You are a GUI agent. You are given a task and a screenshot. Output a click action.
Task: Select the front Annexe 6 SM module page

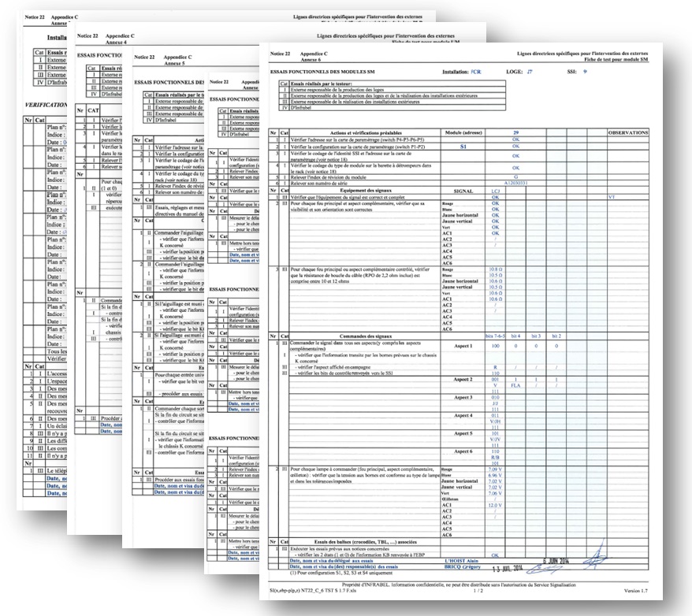[461, 321]
